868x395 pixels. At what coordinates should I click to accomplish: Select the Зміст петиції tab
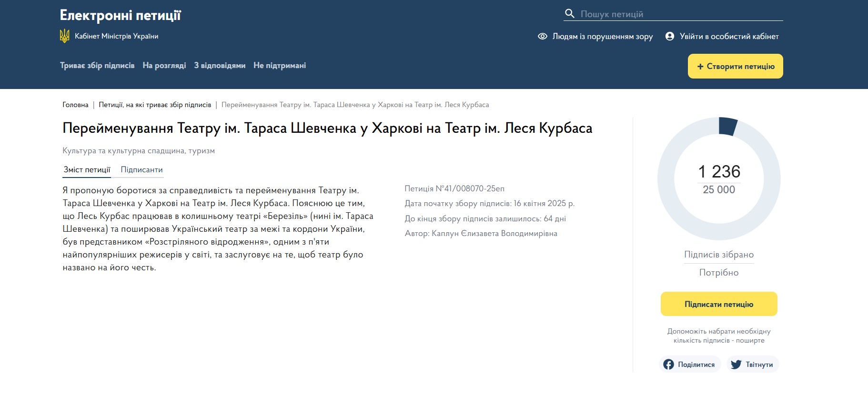(87, 170)
